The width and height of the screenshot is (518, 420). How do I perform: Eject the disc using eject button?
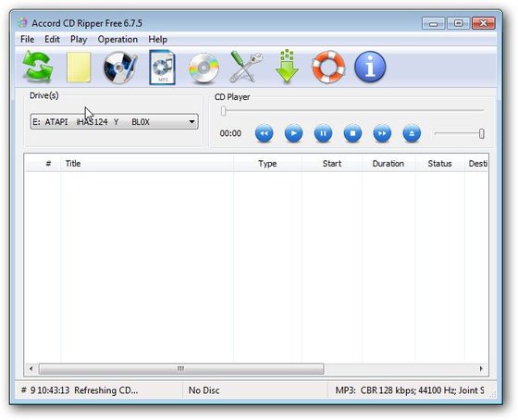[412, 133]
